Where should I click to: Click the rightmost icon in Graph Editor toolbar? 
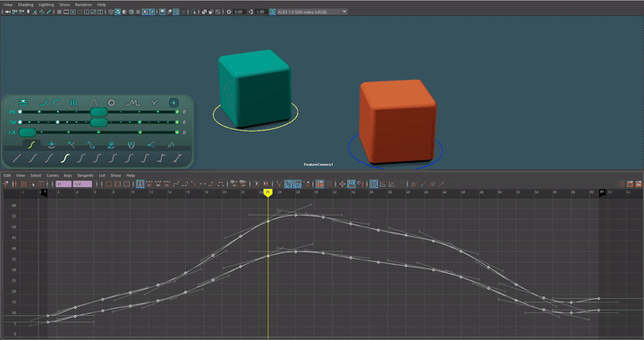639,184
